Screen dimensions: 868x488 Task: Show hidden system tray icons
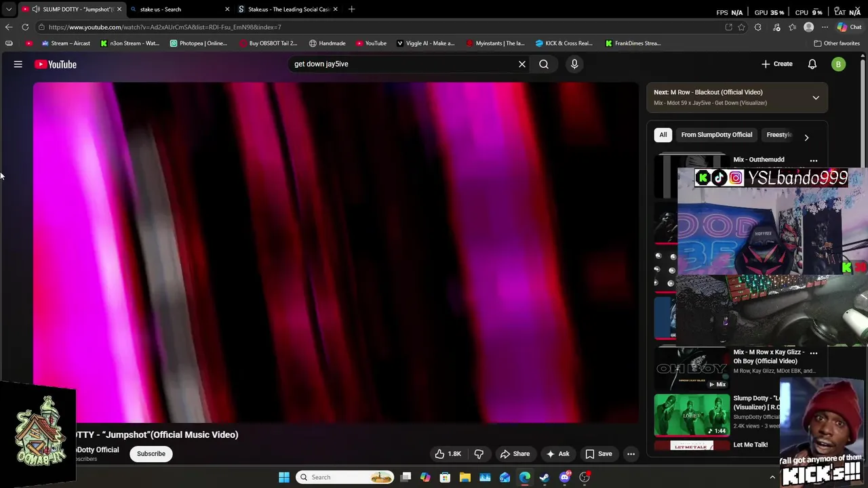(x=772, y=477)
